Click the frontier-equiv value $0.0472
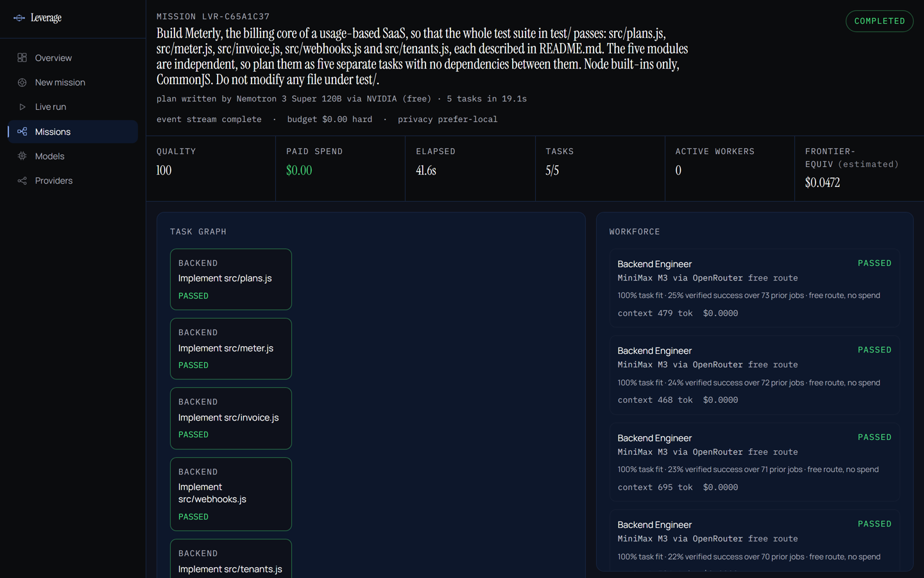 823,182
